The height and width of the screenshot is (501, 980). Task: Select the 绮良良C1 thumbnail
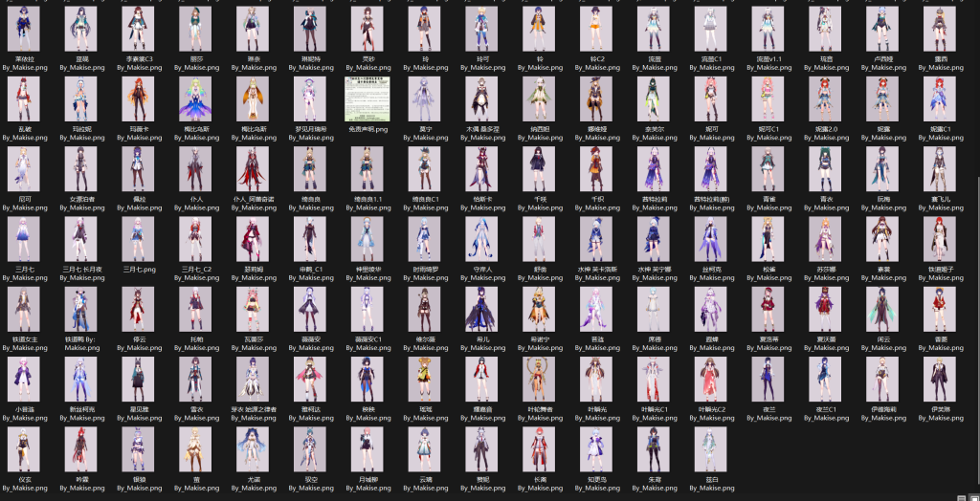[424, 168]
